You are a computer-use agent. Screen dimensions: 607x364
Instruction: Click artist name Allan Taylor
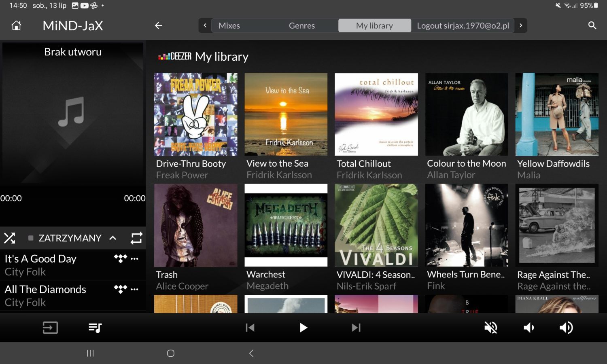click(451, 175)
